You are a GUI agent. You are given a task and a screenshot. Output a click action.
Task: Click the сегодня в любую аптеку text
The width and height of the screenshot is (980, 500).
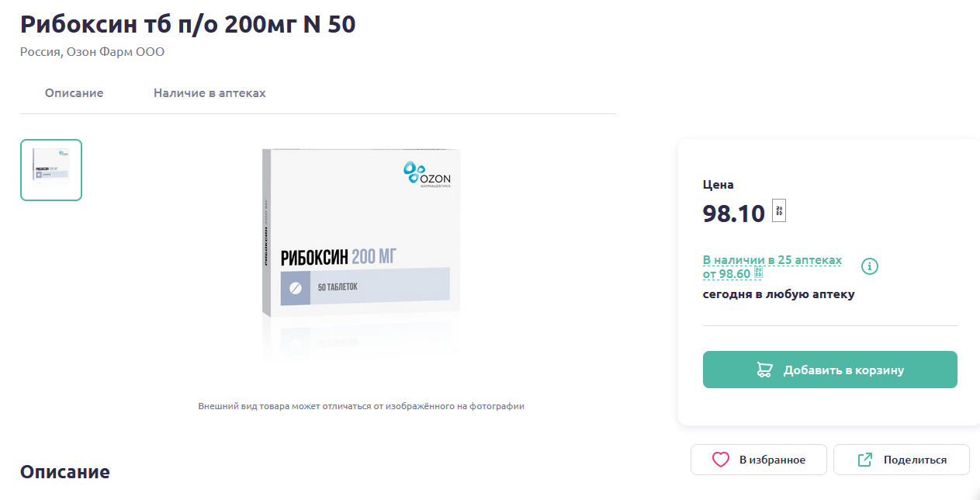[x=778, y=294]
